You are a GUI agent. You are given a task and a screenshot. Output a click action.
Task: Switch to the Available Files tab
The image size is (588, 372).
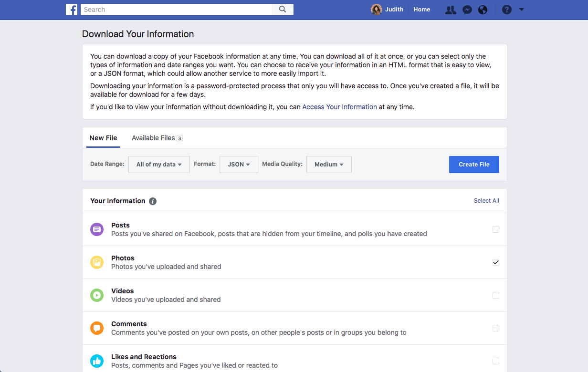pos(157,138)
